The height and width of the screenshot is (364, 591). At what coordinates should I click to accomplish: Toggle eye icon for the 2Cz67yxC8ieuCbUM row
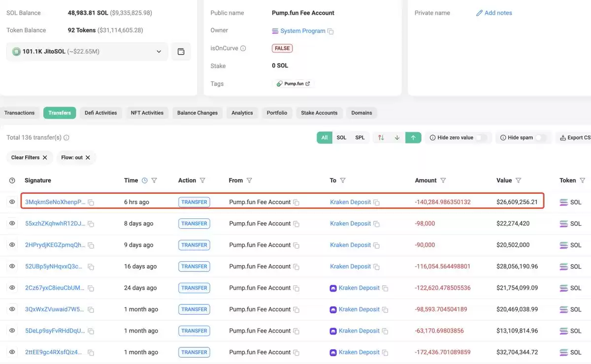click(12, 288)
